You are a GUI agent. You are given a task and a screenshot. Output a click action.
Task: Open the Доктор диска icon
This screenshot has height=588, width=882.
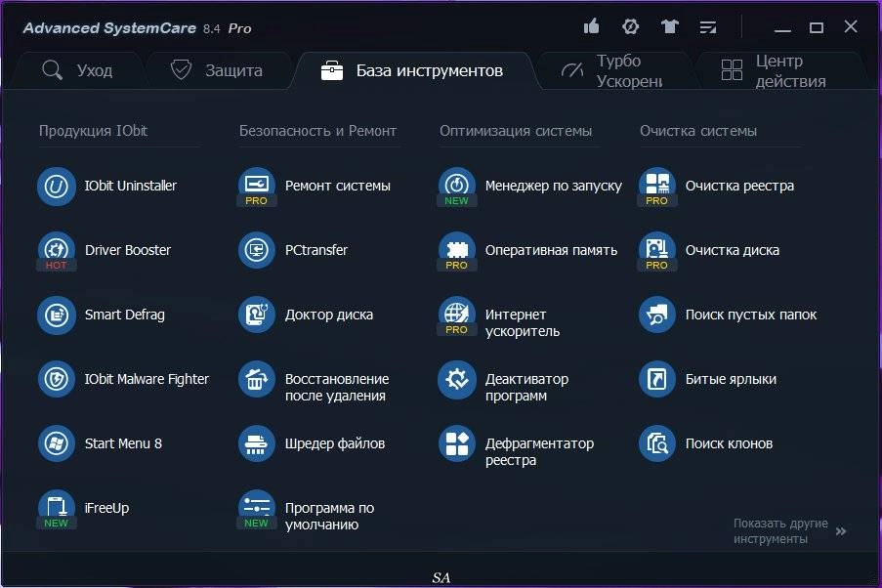point(257,315)
